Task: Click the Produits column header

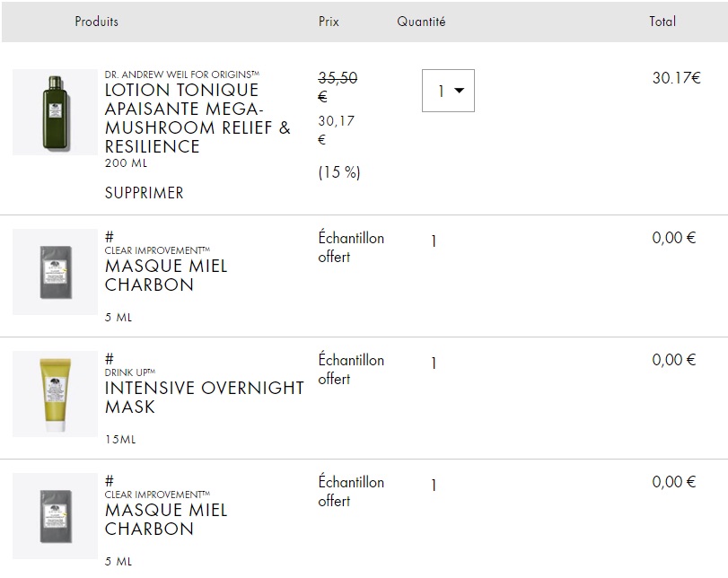Action: click(97, 22)
